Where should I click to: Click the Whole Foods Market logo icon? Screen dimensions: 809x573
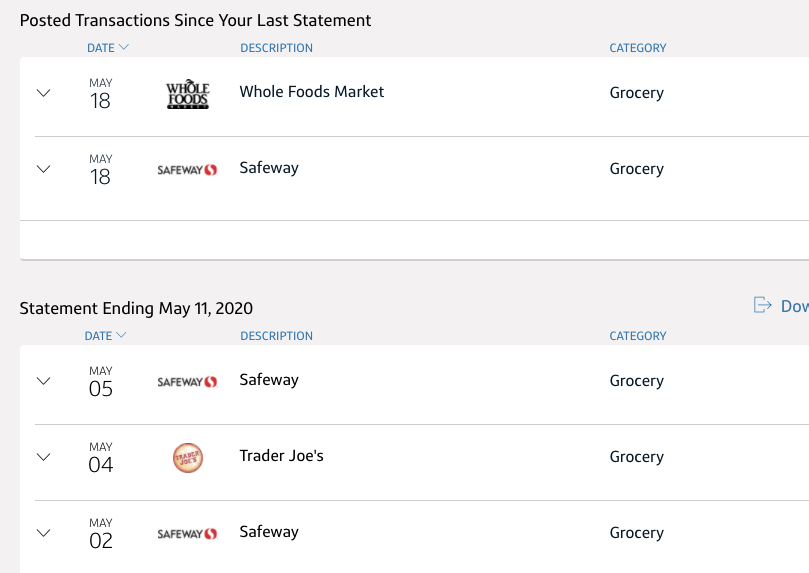[187, 94]
